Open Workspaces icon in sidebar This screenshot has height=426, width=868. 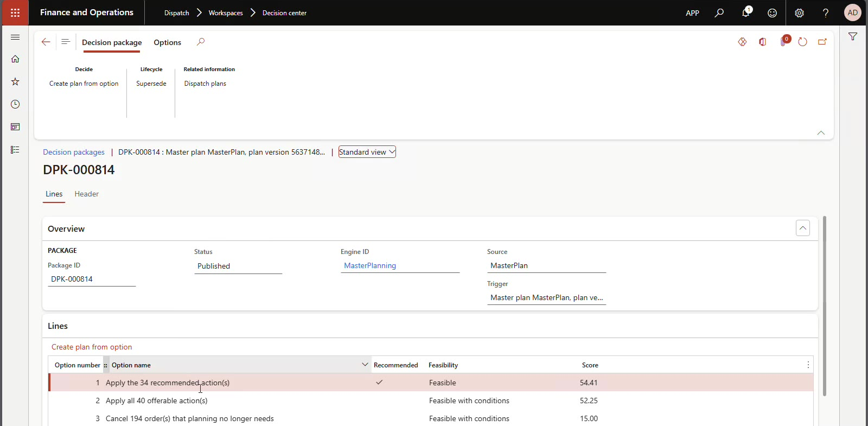click(15, 127)
